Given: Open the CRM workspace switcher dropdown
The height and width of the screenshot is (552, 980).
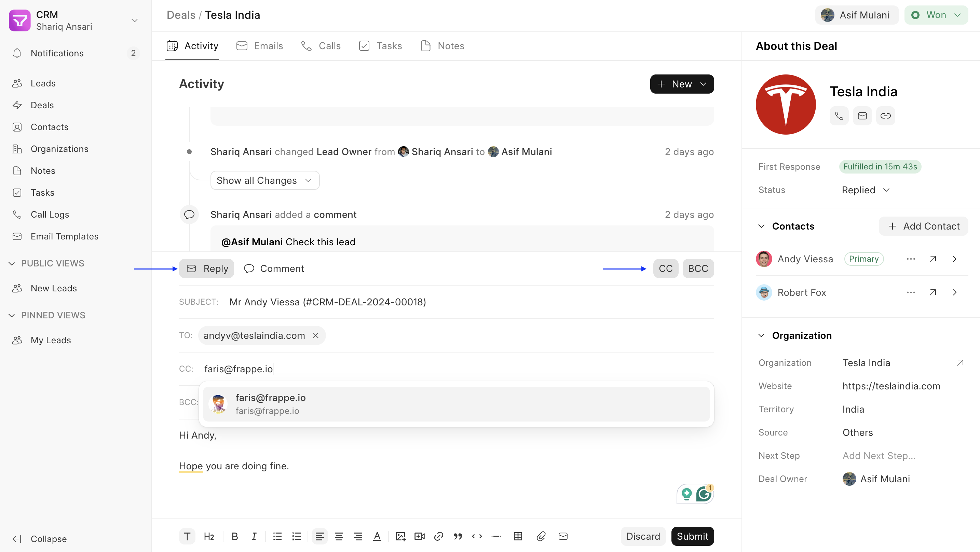Looking at the screenshot, I should pos(134,20).
